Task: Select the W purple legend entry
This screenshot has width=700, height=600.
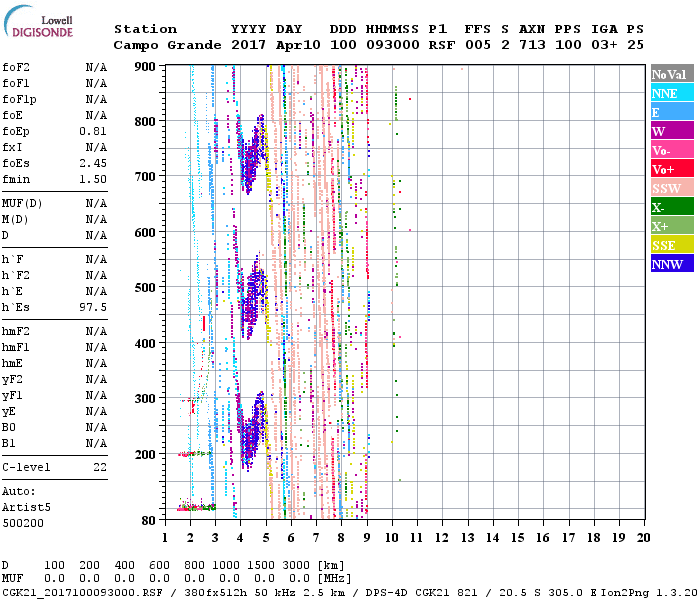Action: pos(671,131)
